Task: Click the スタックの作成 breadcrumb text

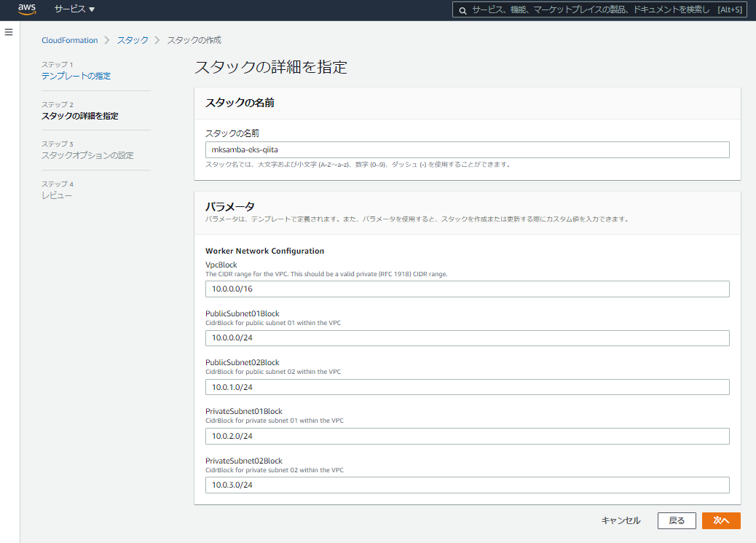Action: pyautogui.click(x=194, y=40)
